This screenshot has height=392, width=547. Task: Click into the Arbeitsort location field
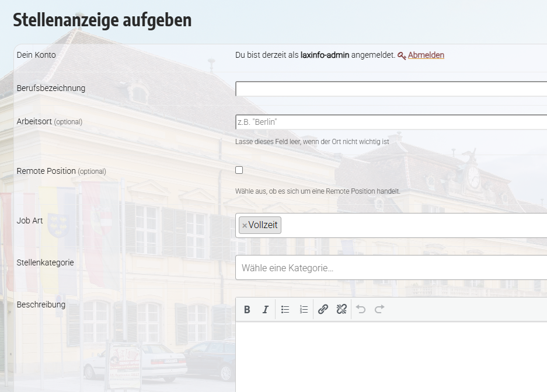pos(391,123)
